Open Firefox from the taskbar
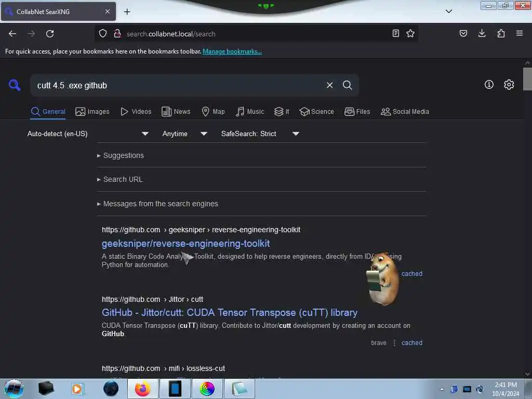532x399 pixels. tap(142, 389)
